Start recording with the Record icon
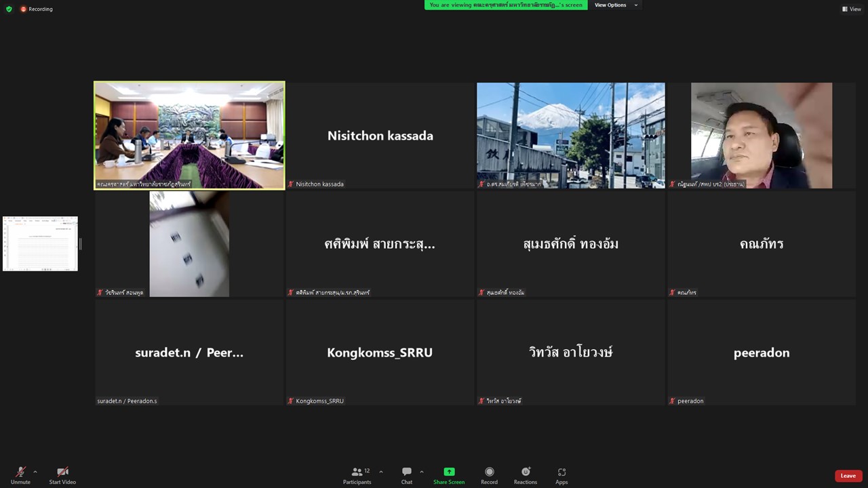This screenshot has width=868, height=488. click(x=489, y=475)
